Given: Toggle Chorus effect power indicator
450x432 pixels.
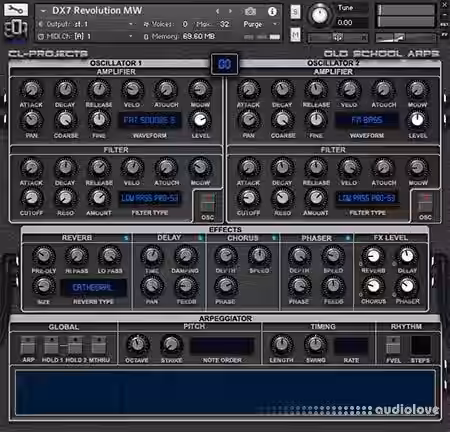Looking at the screenshot, I should (x=274, y=238).
